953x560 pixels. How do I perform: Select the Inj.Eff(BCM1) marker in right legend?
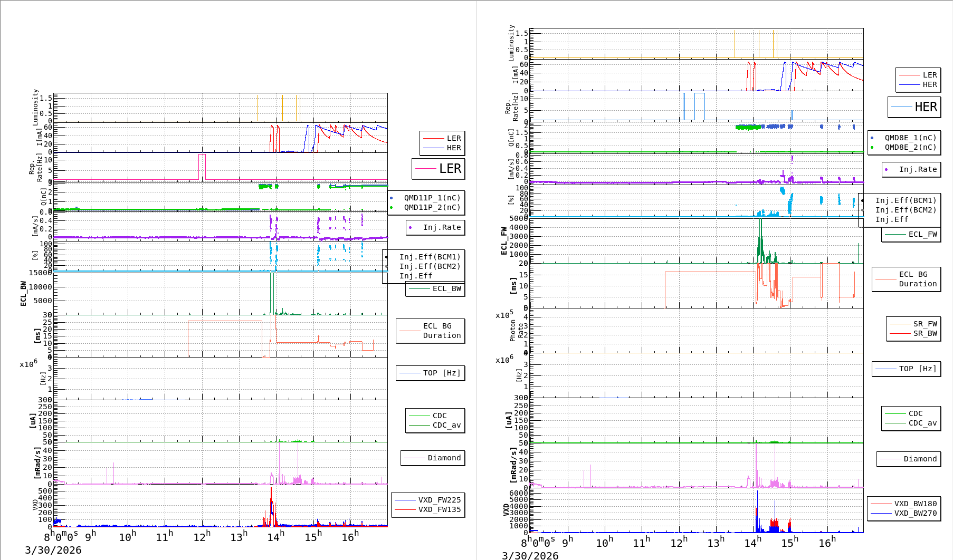click(863, 201)
